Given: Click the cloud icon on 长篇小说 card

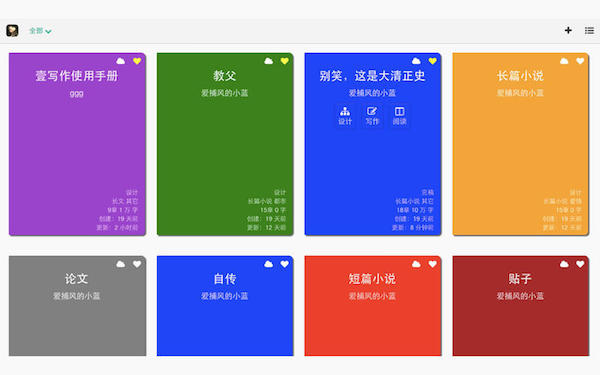Looking at the screenshot, I should click(564, 61).
